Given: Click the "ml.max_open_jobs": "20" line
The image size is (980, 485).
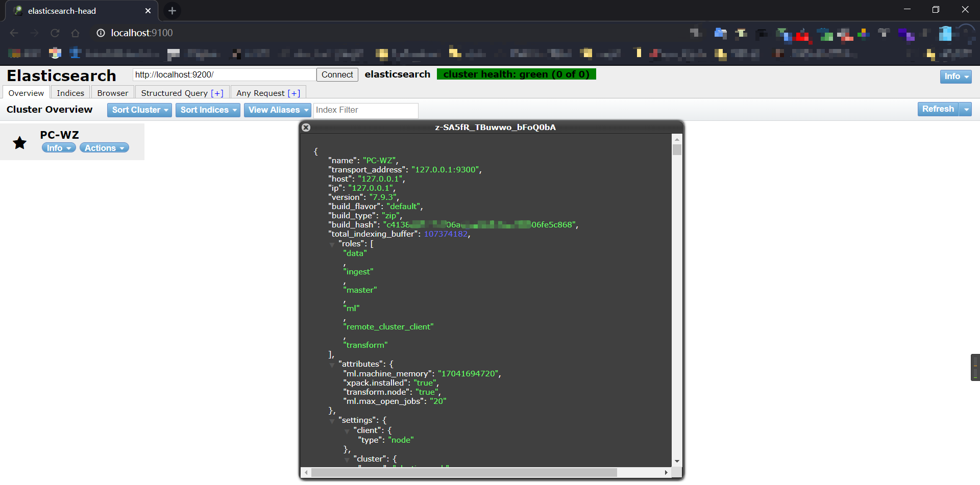Looking at the screenshot, I should (395, 401).
